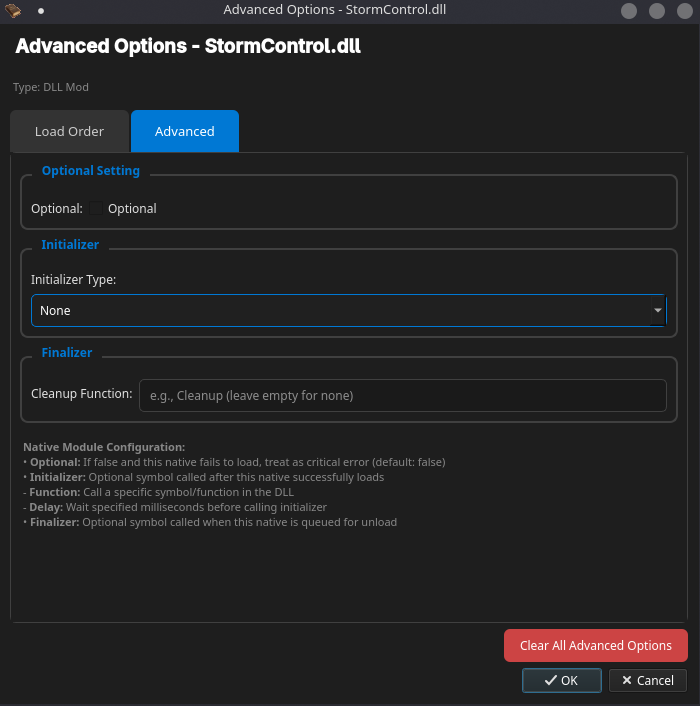Click the None value in Initializer Type
This screenshot has height=706, width=700.
click(56, 311)
